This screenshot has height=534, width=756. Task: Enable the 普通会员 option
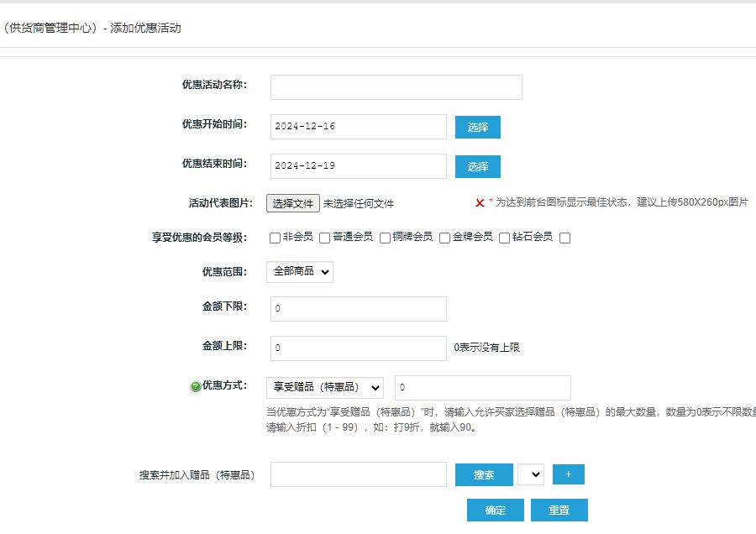[324, 238]
